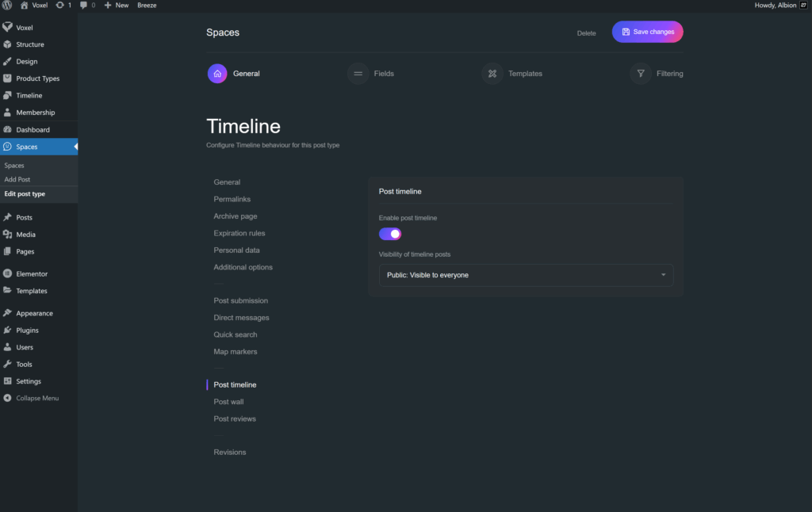Viewport: 812px width, 512px height.
Task: Click the Elementor icon in sidebar
Action: 7,274
